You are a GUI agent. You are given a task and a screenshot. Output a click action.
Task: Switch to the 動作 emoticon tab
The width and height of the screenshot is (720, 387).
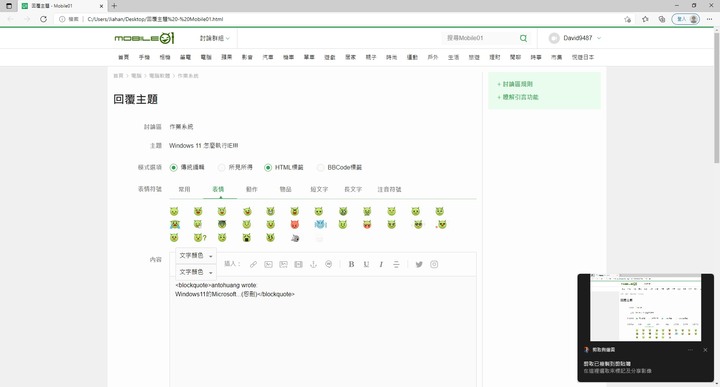click(252, 189)
